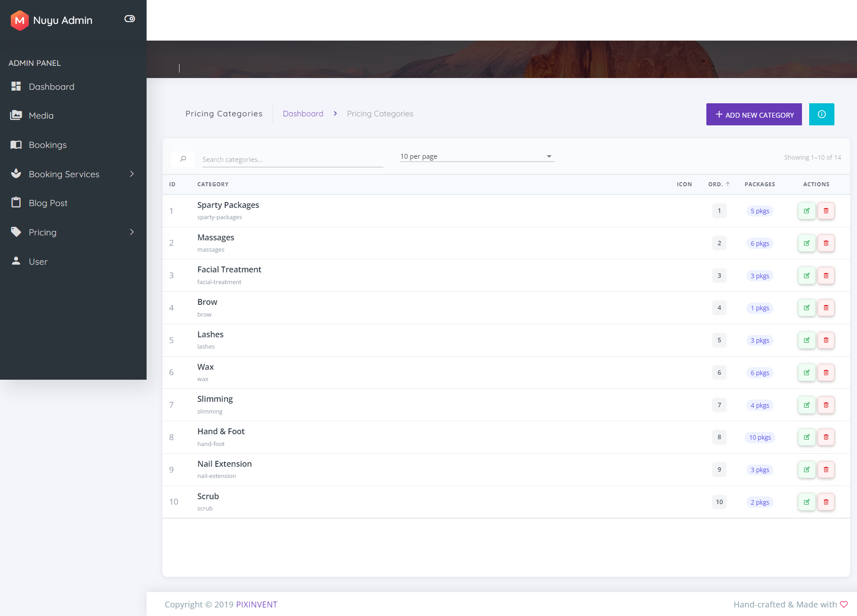Click the Dashboard grid icon in sidebar

click(x=16, y=86)
